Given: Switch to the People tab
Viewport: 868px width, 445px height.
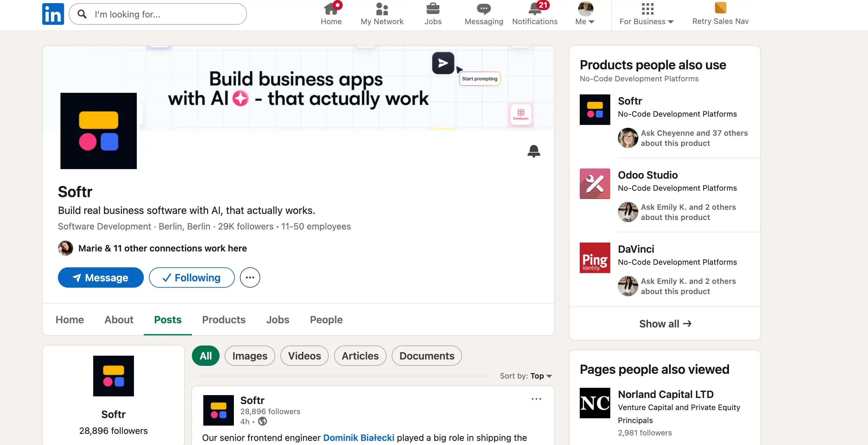Looking at the screenshot, I should [326, 319].
